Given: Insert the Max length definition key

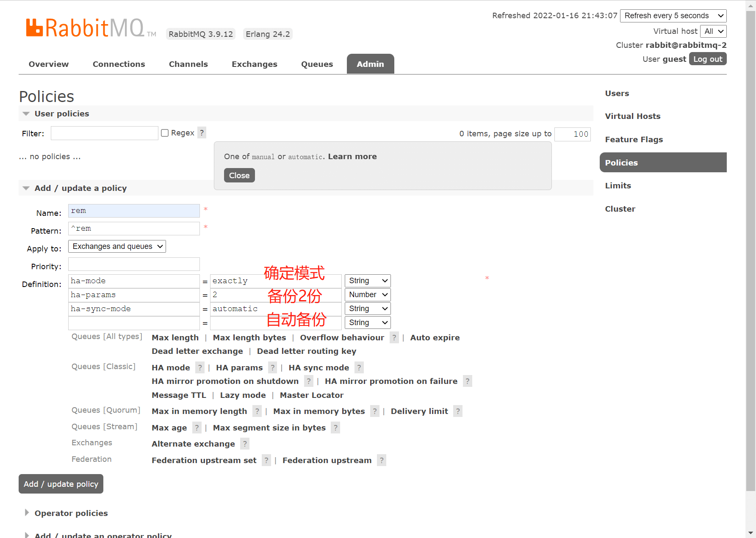Looking at the screenshot, I should click(175, 338).
